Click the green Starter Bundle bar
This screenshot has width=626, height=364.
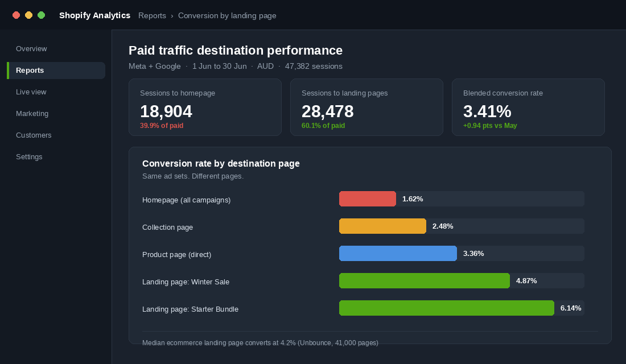tap(447, 308)
